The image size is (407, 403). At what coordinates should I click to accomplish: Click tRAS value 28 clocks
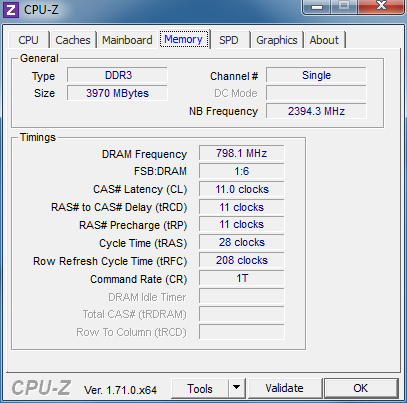click(242, 242)
